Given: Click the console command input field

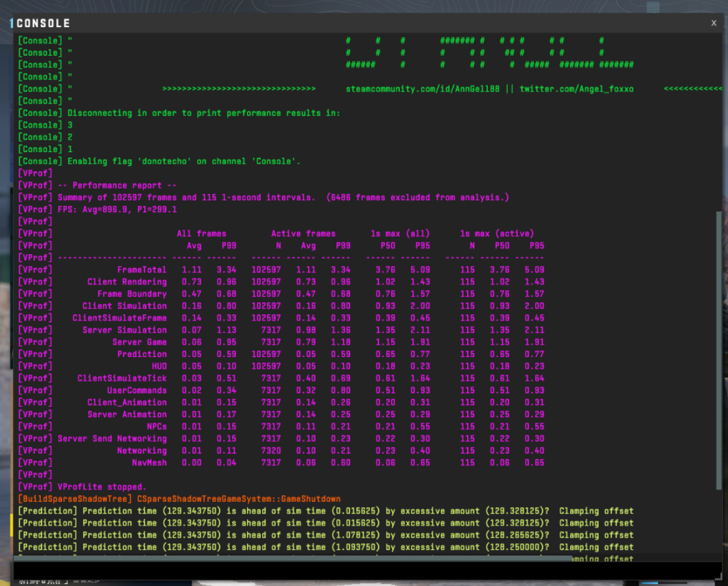Looking at the screenshot, I should 364,570.
